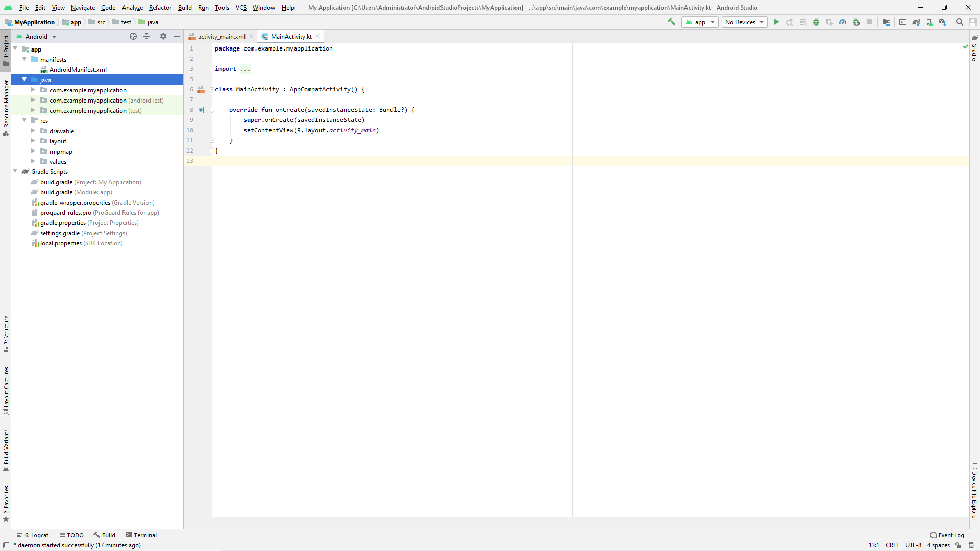Open the app run configuration dropdown
This screenshot has width=980, height=551.
(x=700, y=22)
